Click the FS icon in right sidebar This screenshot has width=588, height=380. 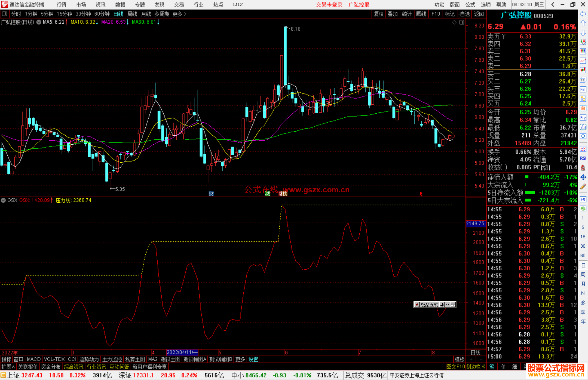tap(583, 199)
